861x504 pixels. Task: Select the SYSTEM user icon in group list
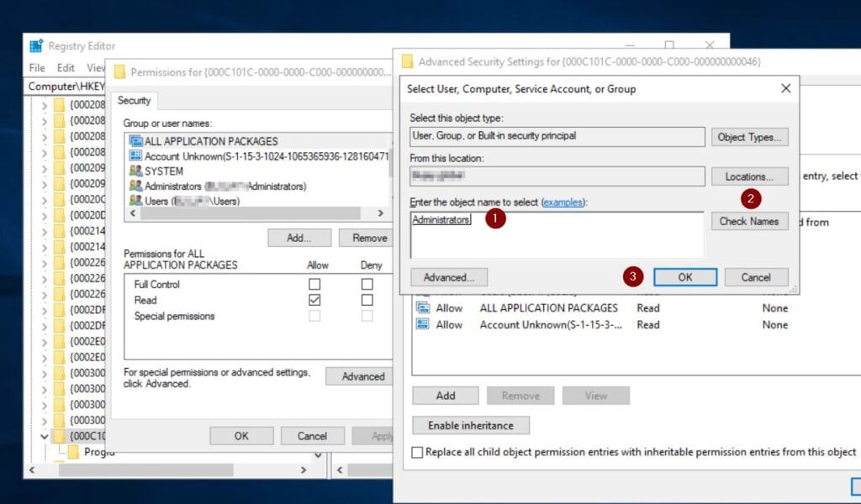135,171
